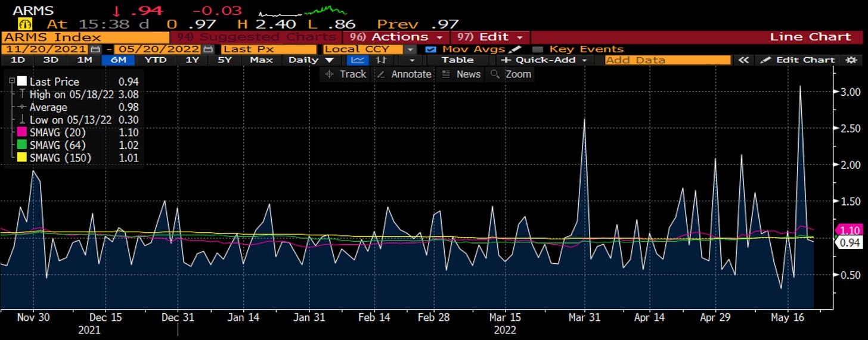868x340 pixels.
Task: Open chart settings gear icon
Action: tap(851, 60)
